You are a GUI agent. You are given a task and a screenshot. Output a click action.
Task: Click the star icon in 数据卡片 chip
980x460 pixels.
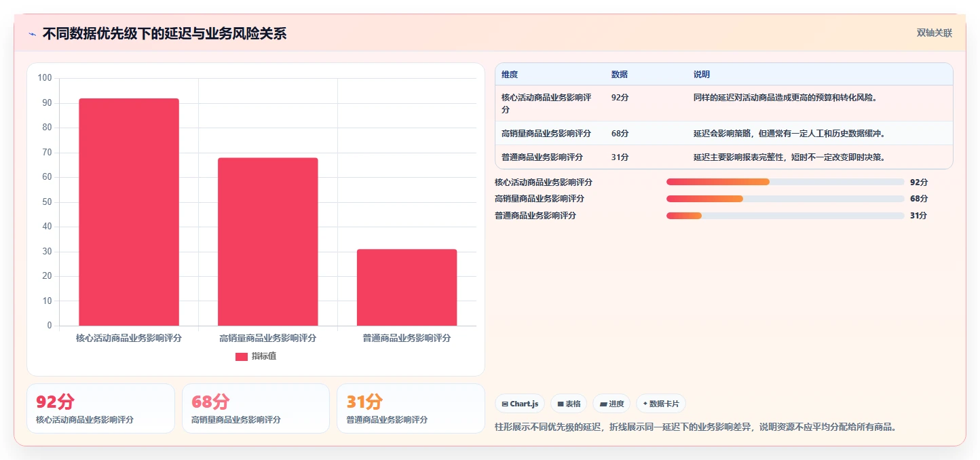(x=645, y=404)
